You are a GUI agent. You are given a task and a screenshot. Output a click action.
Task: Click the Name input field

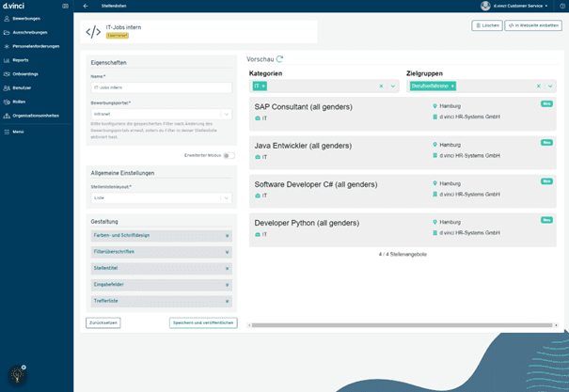[x=160, y=87]
